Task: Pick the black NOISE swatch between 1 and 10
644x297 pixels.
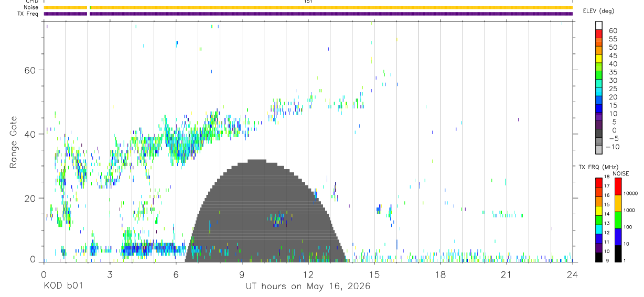Action: tap(618, 253)
